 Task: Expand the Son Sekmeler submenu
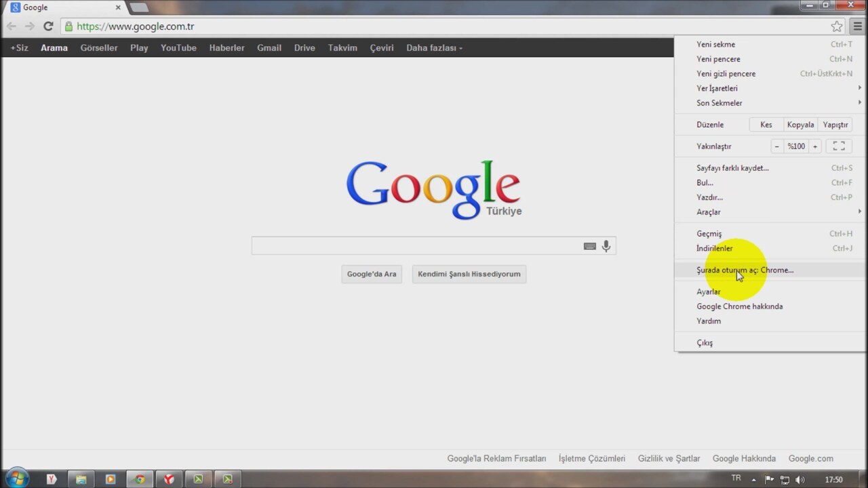click(x=770, y=103)
